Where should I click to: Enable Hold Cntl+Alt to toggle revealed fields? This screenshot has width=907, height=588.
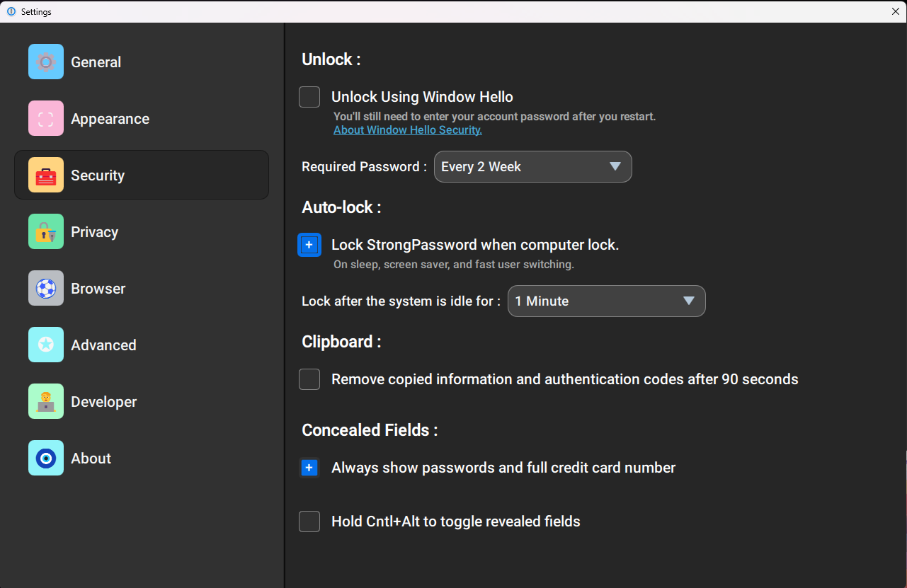(x=309, y=521)
